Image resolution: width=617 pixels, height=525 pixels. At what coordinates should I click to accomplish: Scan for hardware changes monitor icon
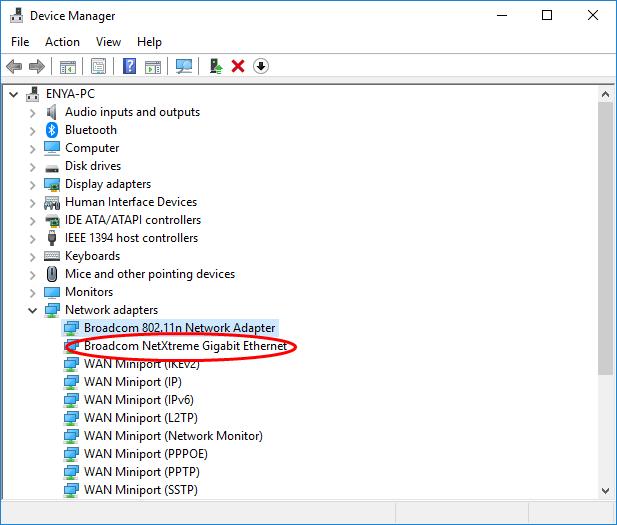(x=184, y=66)
